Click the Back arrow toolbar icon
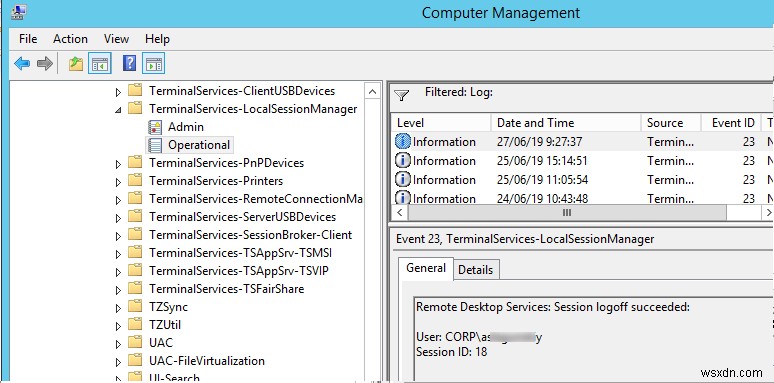Screen dimensions: 774x383 tap(22, 64)
